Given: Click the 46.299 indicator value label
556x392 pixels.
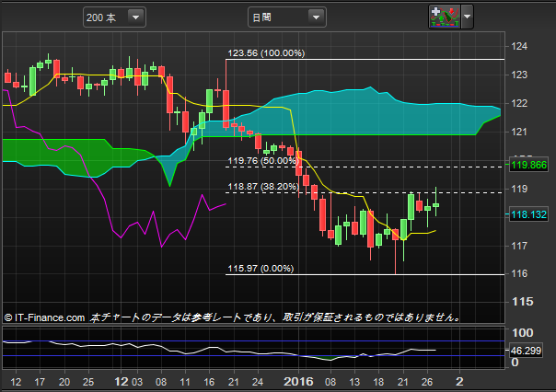Looking at the screenshot, I should 526,351.
